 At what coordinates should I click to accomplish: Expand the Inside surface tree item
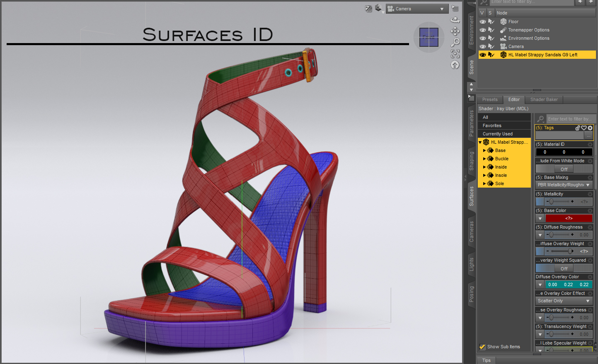(484, 167)
